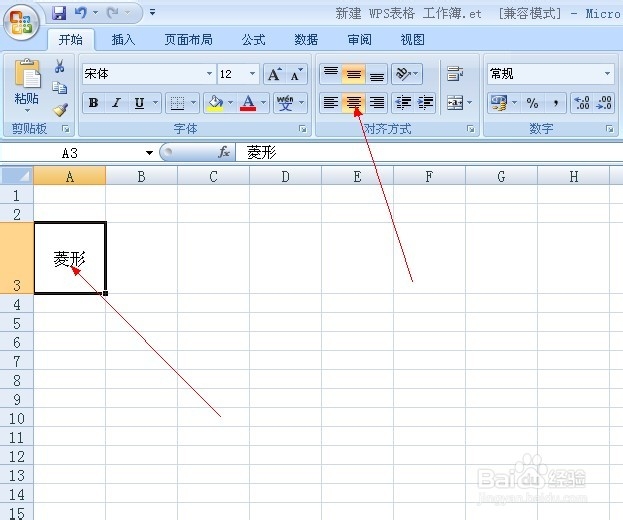Toggle align text left
623x520 pixels.
tap(331, 103)
